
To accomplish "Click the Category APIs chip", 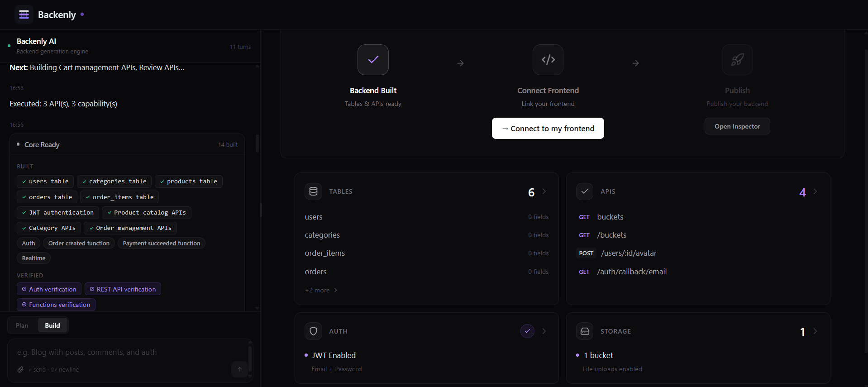I will (x=49, y=228).
